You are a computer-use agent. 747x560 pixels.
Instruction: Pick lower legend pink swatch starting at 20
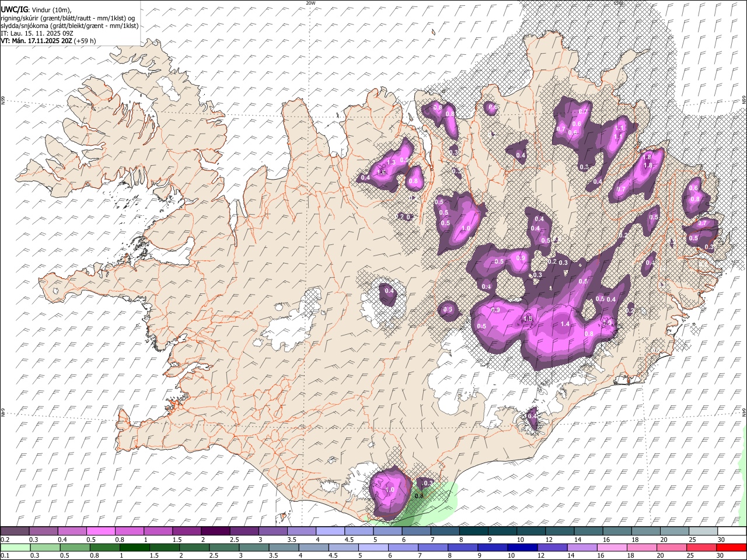(x=672, y=547)
